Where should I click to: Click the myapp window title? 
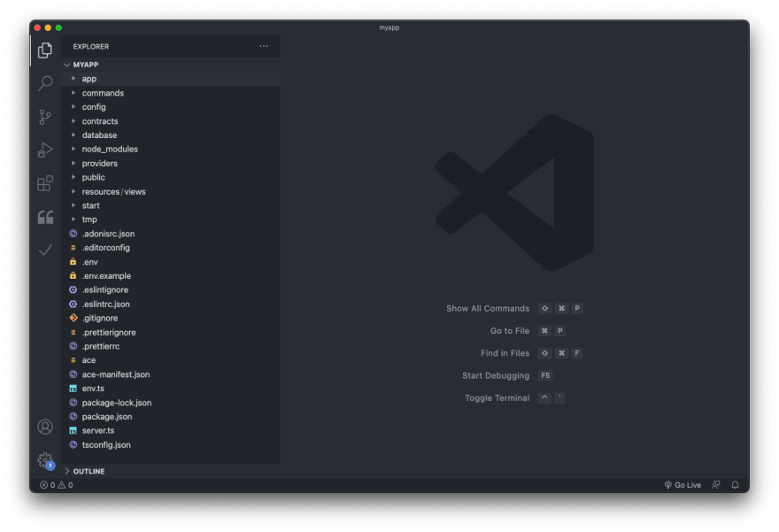pos(389,27)
